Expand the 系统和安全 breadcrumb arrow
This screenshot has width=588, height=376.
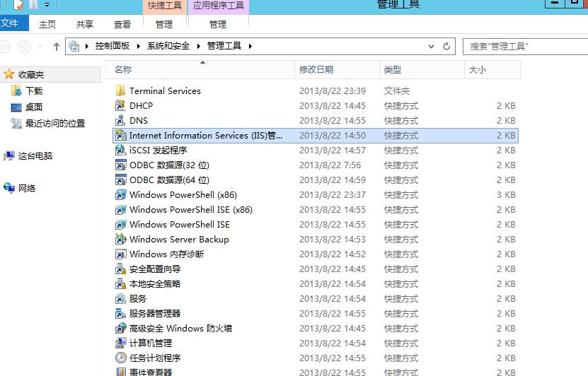click(x=198, y=46)
